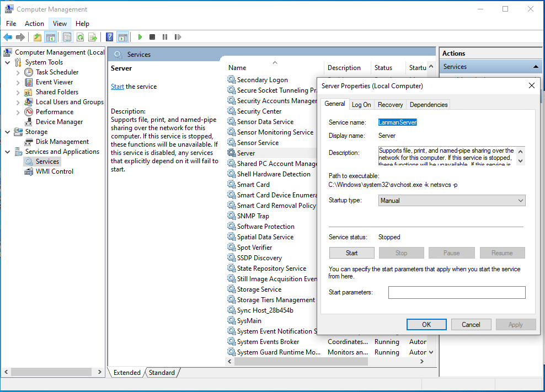
Task: Click the Up one level folder icon
Action: pos(37,37)
